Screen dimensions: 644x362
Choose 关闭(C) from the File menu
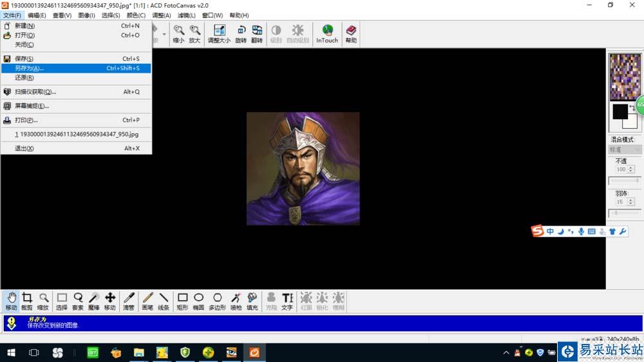pos(77,44)
